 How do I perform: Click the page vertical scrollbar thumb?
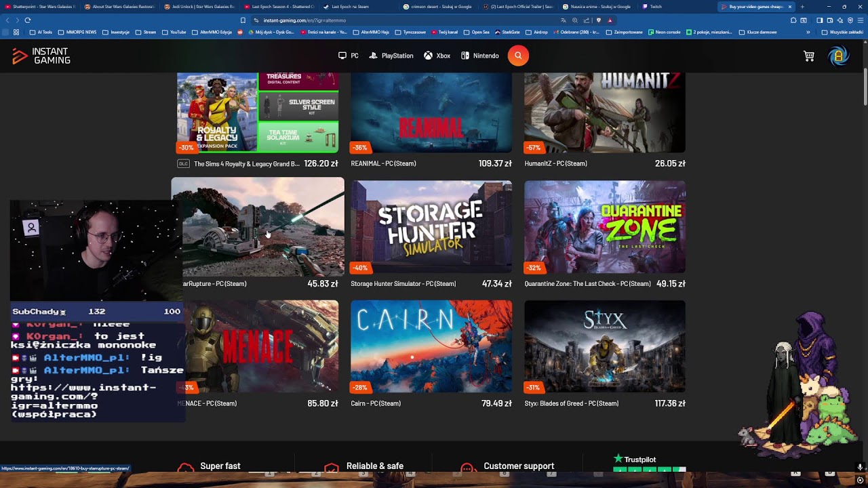(x=865, y=87)
